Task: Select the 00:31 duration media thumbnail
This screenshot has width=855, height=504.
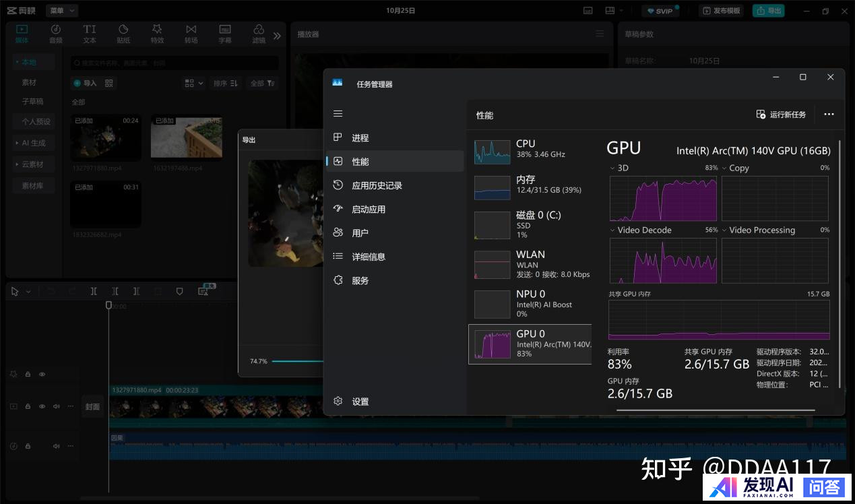Action: coord(106,204)
